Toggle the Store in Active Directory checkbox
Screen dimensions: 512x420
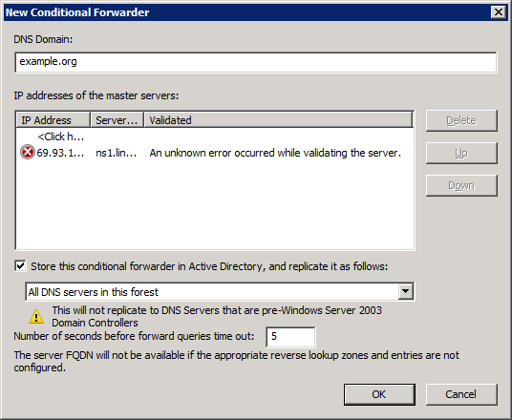(20, 266)
